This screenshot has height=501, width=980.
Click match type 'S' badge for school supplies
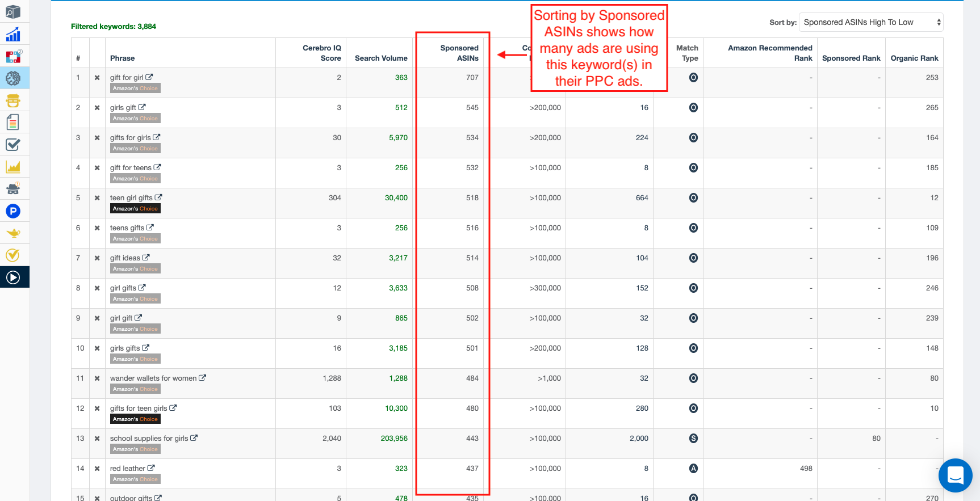693,439
